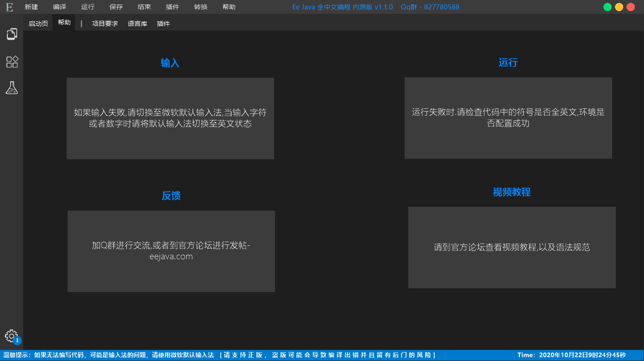Open the 帮助 menu in top bar

click(x=229, y=7)
